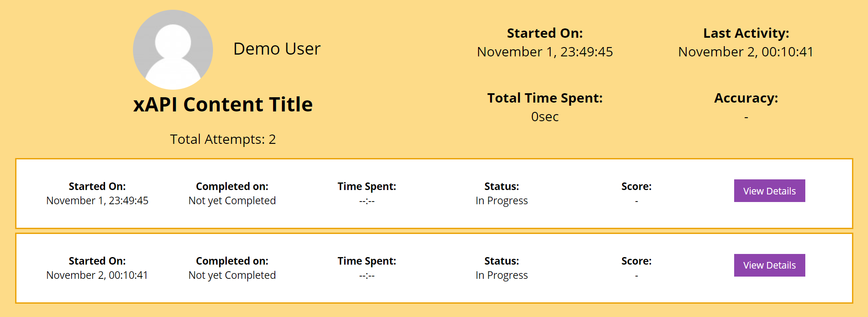Select the xAPI Content Title heading
The width and height of the screenshot is (868, 317).
coord(223,104)
